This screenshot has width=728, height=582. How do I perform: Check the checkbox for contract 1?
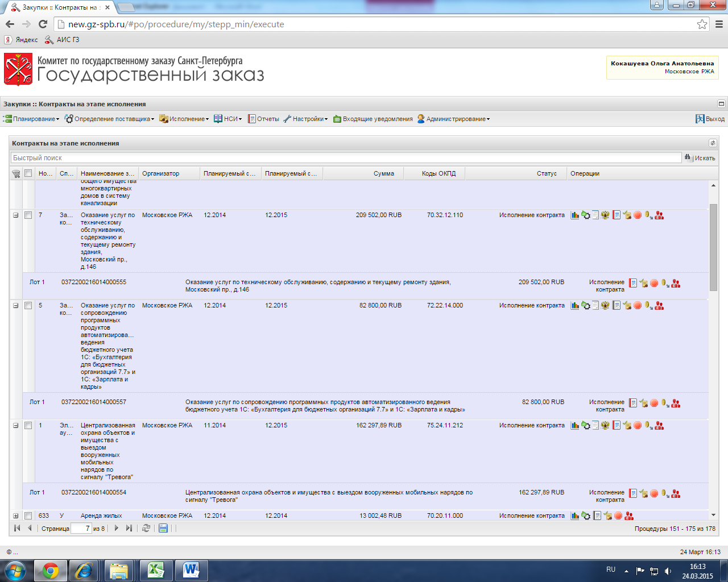coord(28,426)
